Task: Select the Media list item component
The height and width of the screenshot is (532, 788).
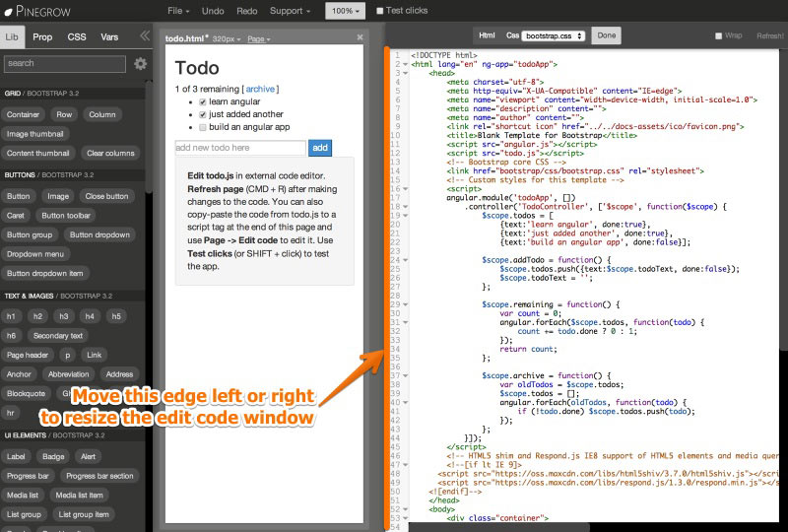Action: (80, 496)
